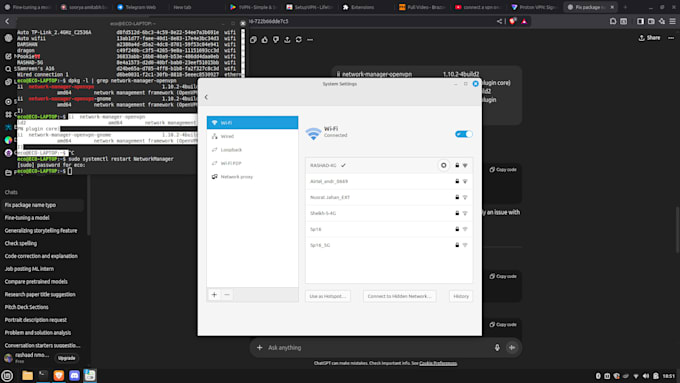Click in Ask anything input field
The width and height of the screenshot is (680, 383).
(x=377, y=347)
